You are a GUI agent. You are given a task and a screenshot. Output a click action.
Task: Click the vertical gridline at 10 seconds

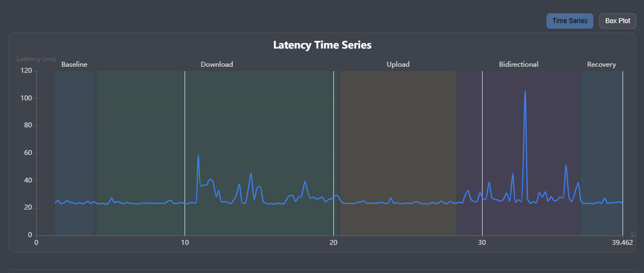[x=185, y=153]
